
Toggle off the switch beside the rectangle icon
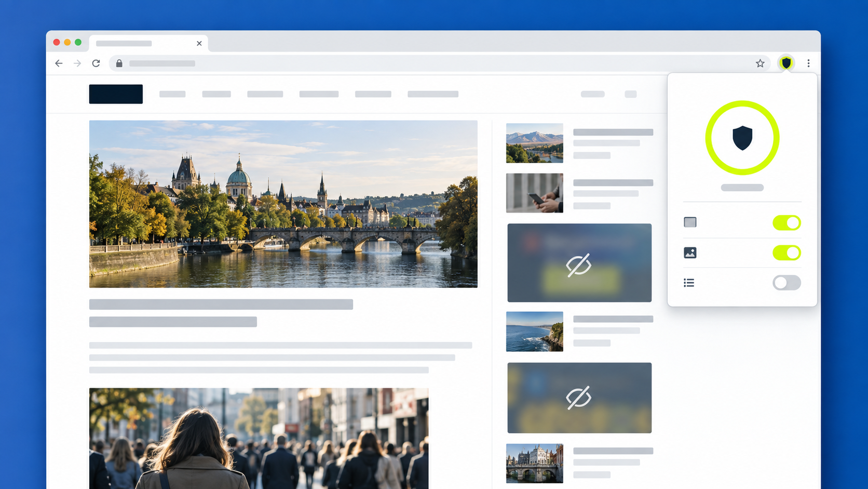point(786,223)
